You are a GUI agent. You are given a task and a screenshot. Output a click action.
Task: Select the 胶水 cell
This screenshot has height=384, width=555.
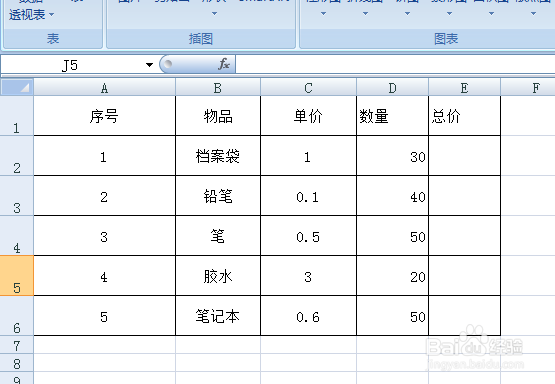(218, 276)
